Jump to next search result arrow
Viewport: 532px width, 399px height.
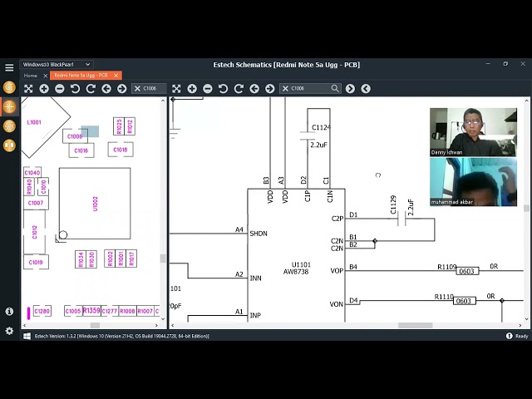click(350, 89)
